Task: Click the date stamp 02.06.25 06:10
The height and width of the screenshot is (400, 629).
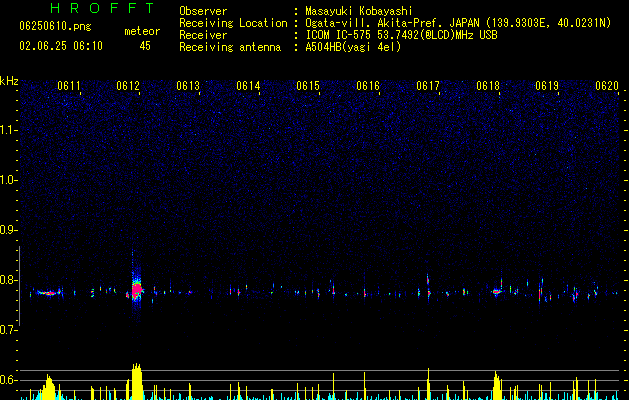Action: (x=61, y=46)
